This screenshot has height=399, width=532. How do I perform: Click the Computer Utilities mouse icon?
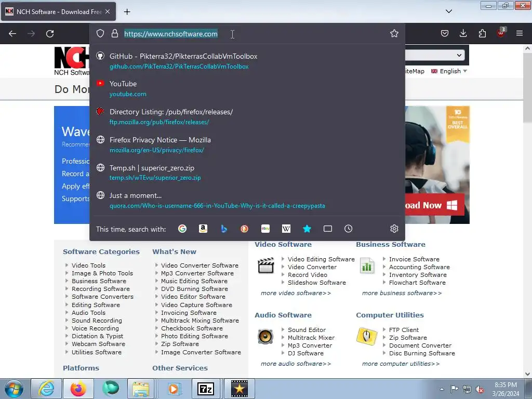click(x=367, y=336)
